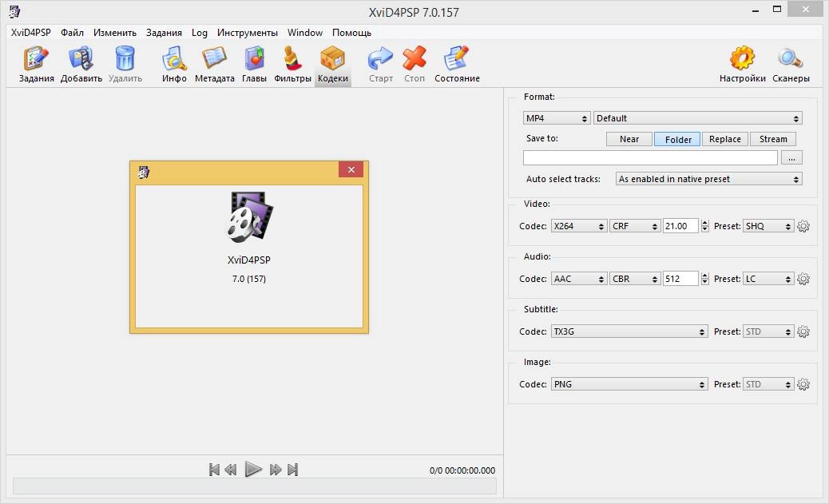829x504 pixels.
Task: Open the SHQ video preset dropdown
Action: point(768,226)
